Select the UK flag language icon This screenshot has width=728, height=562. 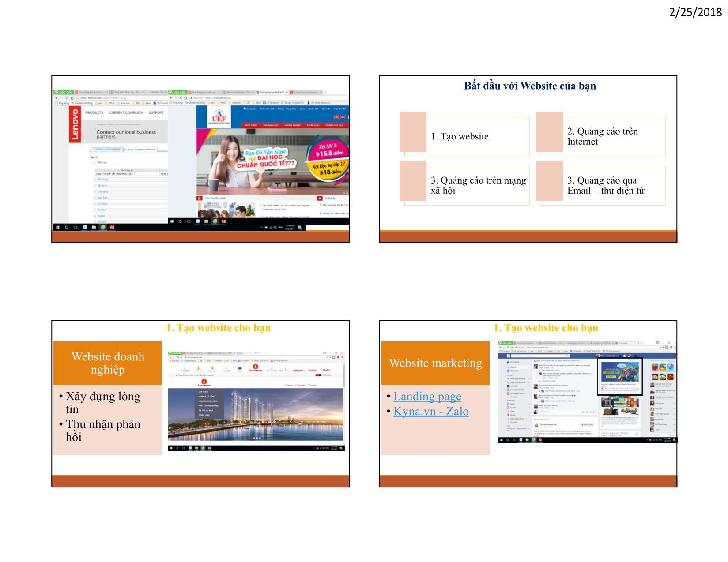[343, 116]
